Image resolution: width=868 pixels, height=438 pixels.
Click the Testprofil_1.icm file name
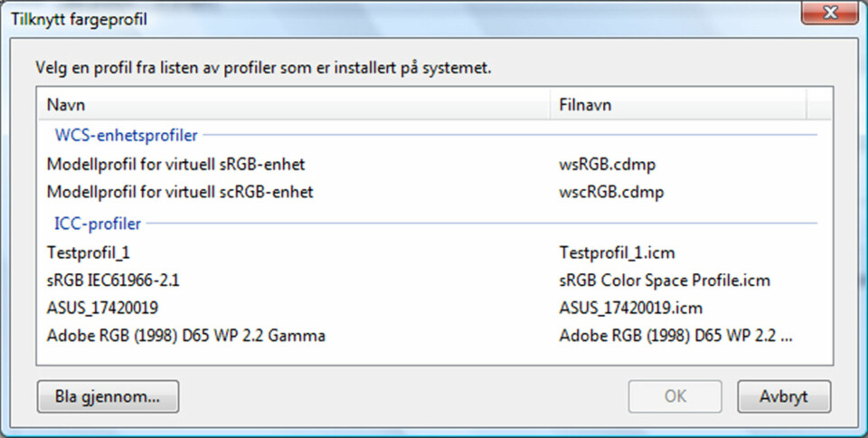click(617, 253)
